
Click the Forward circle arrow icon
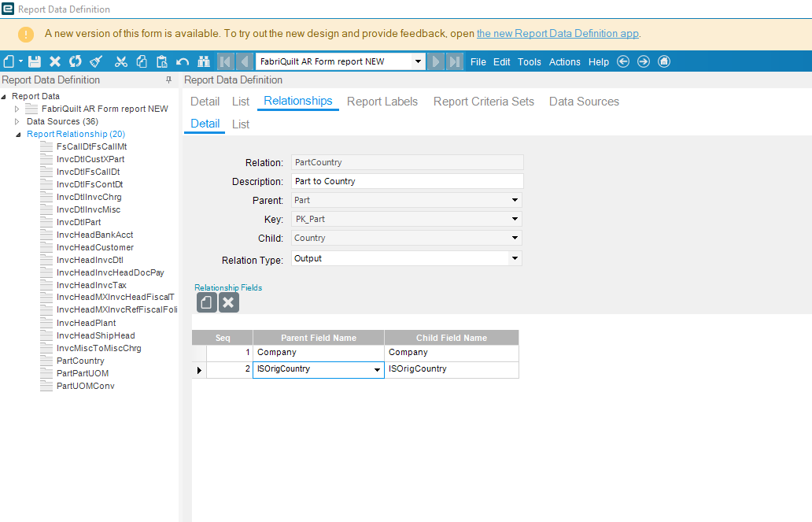click(643, 61)
